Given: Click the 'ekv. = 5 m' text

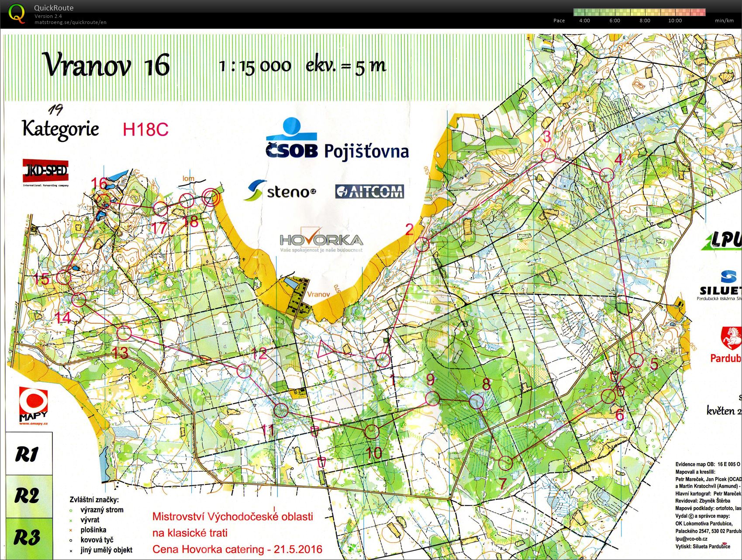Looking at the screenshot, I should click(x=346, y=66).
